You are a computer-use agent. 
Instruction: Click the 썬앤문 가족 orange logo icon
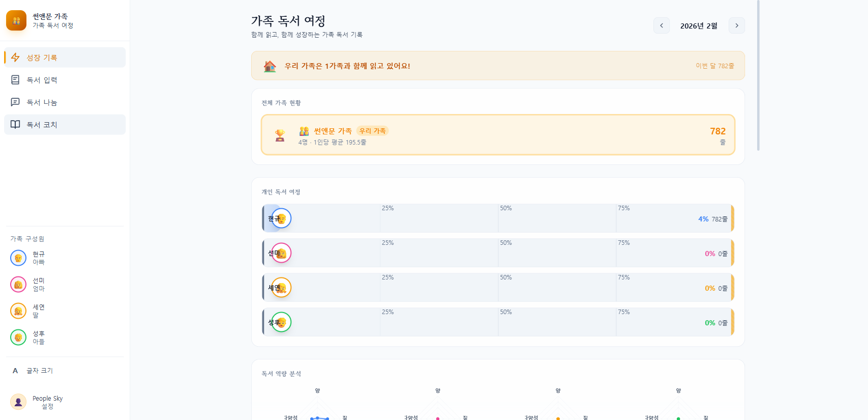(16, 21)
